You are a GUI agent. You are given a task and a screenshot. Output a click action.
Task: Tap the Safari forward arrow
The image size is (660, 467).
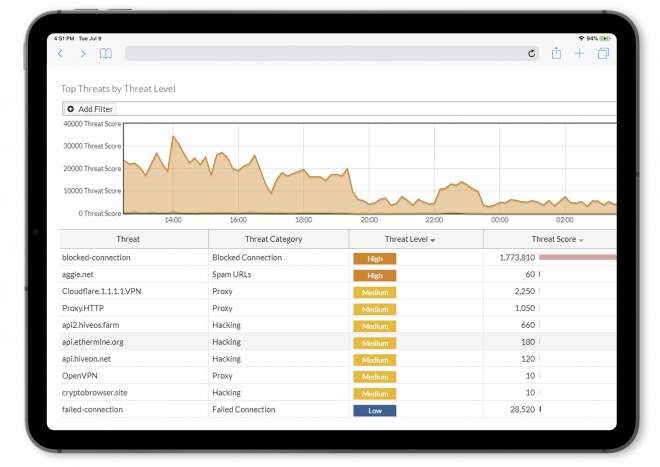coord(83,54)
